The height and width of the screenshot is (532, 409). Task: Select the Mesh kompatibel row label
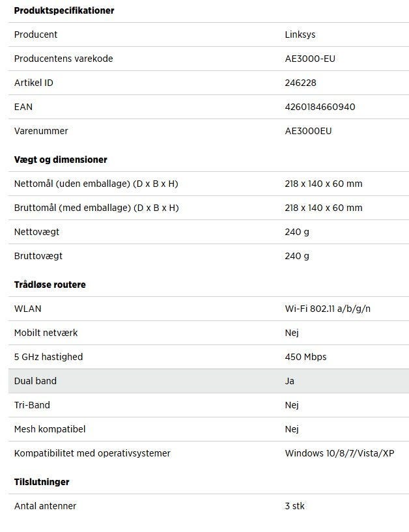49,429
